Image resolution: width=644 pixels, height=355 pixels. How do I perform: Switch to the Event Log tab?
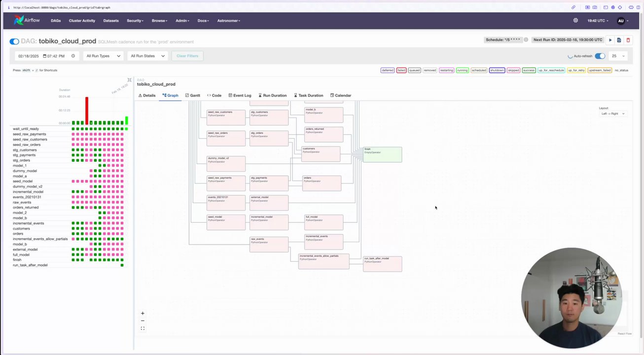coord(240,95)
